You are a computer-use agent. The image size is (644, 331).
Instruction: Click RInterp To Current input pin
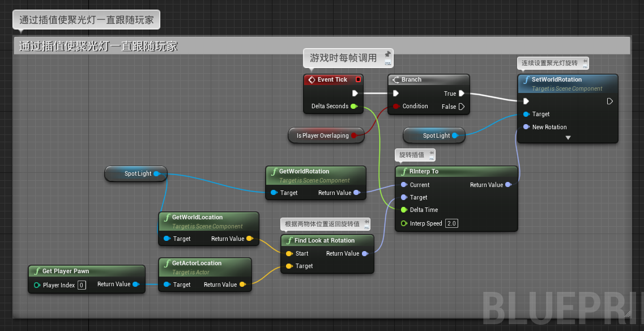tap(404, 185)
